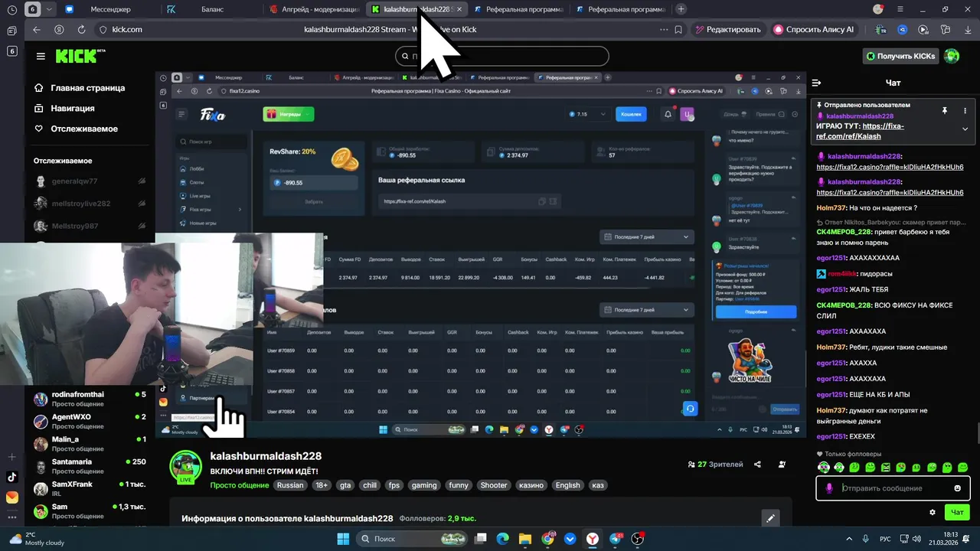Click the gaming stream tag
Screen dimensions: 980x551
423,485
